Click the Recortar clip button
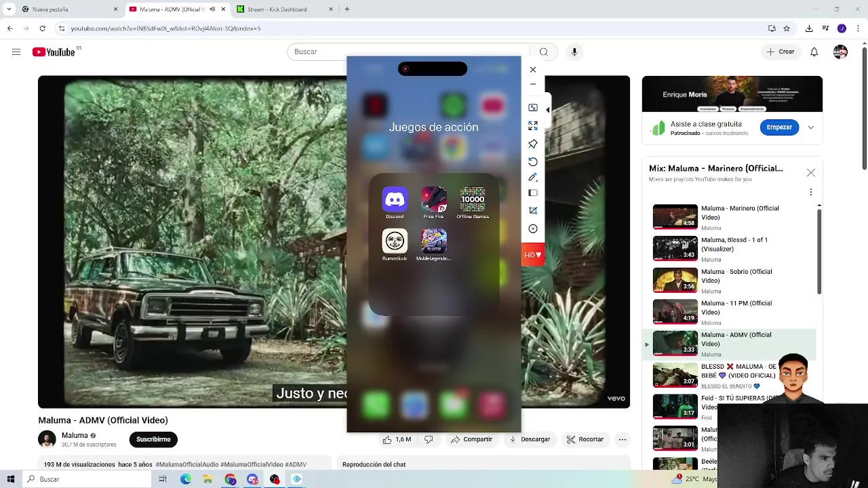This screenshot has width=868, height=488. [x=585, y=439]
